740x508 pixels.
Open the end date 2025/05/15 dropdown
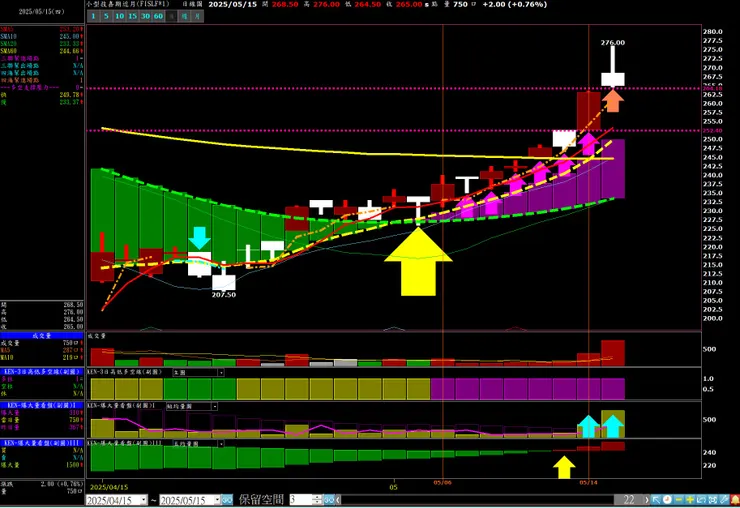pos(218,499)
